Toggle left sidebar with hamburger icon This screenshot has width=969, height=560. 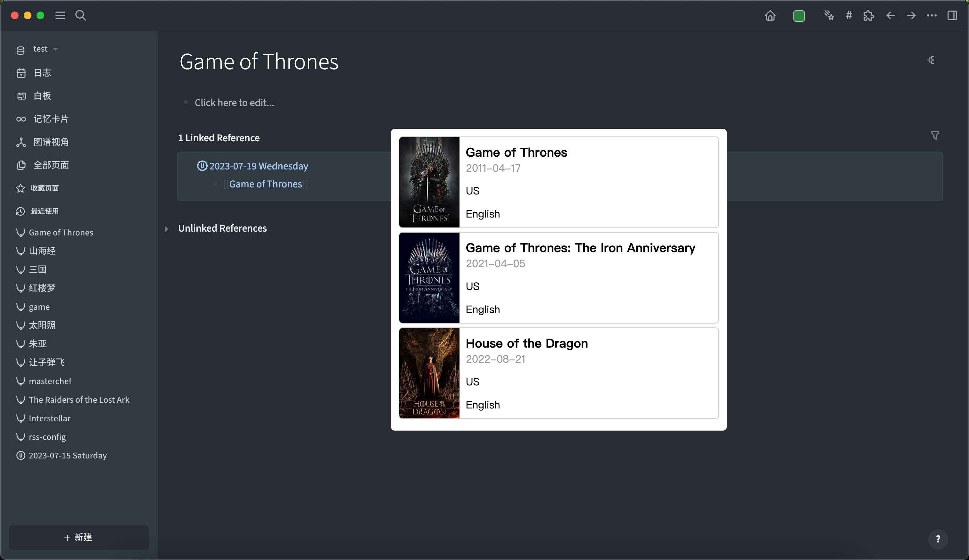click(60, 16)
